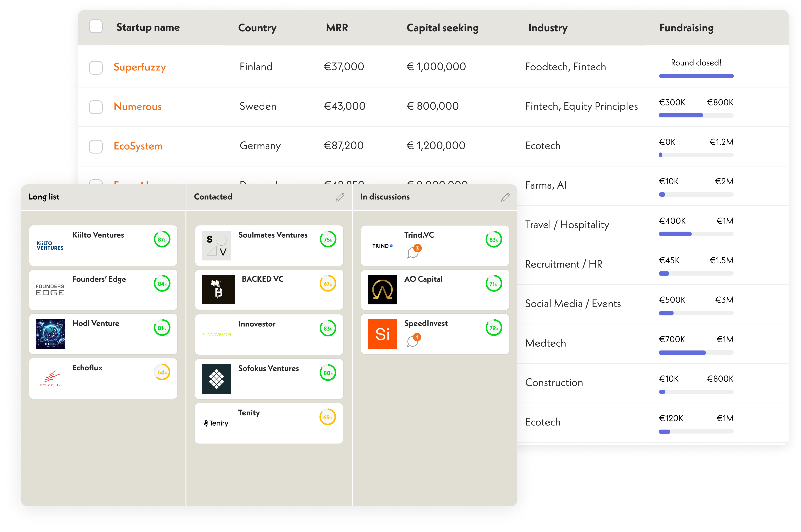801x532 pixels.
Task: Click the In discussions column header title
Action: (x=385, y=197)
